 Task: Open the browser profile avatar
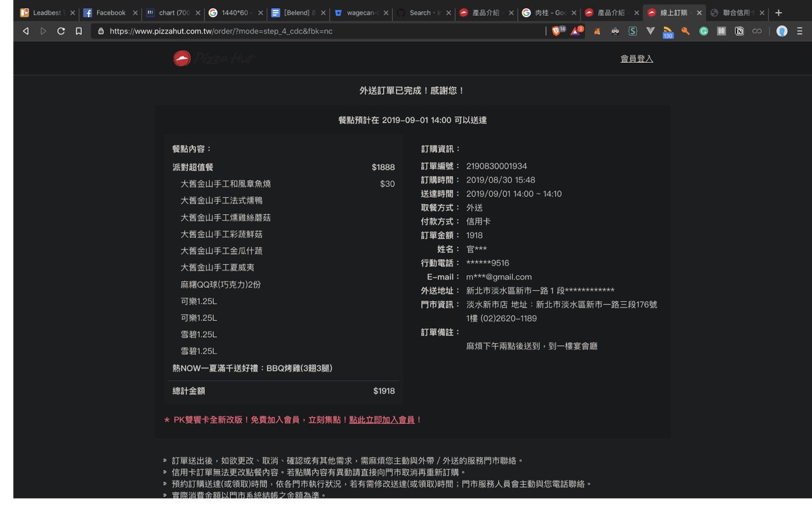pos(782,31)
